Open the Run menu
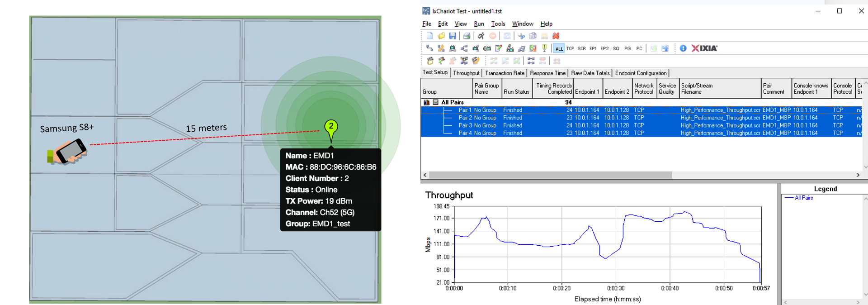868x305 pixels. tap(479, 24)
